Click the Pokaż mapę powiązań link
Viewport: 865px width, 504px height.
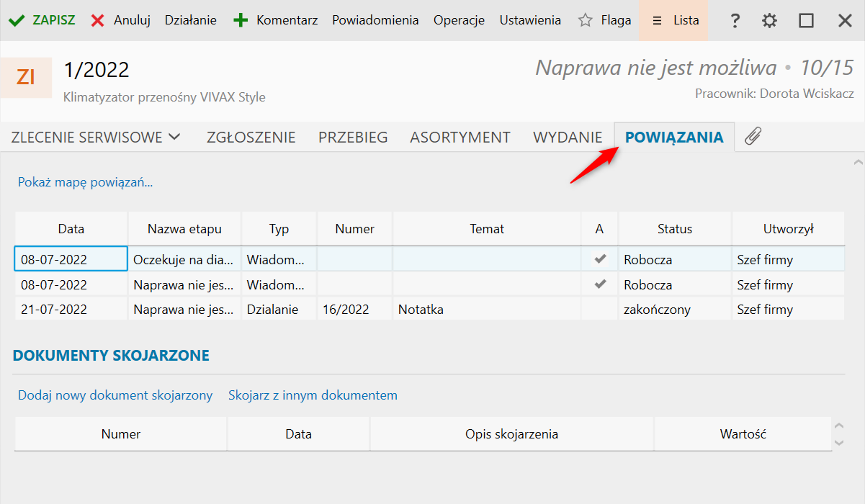click(85, 182)
